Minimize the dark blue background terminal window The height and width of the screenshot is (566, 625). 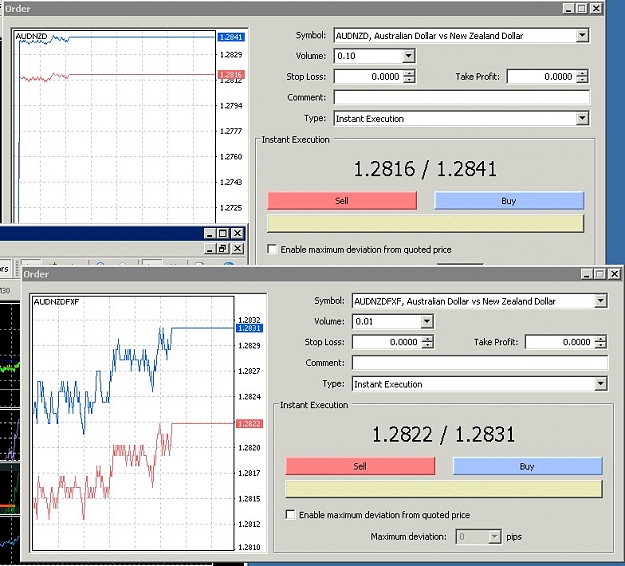tap(210, 233)
